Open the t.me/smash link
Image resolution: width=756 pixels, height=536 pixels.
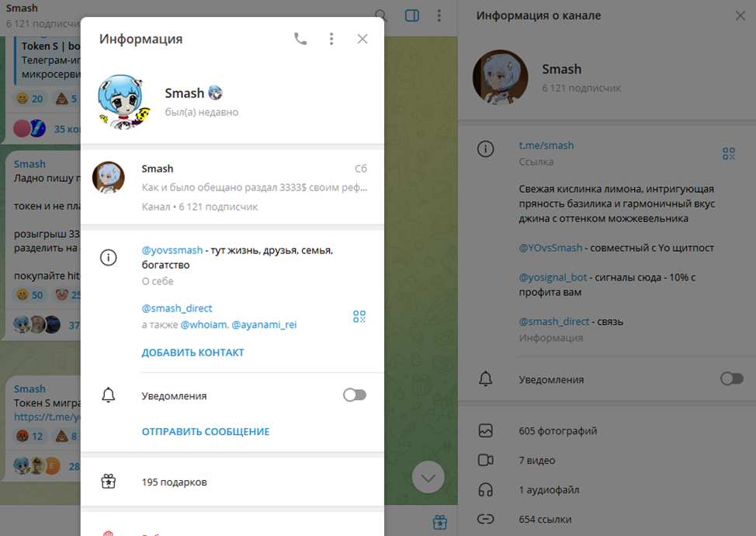point(546,145)
